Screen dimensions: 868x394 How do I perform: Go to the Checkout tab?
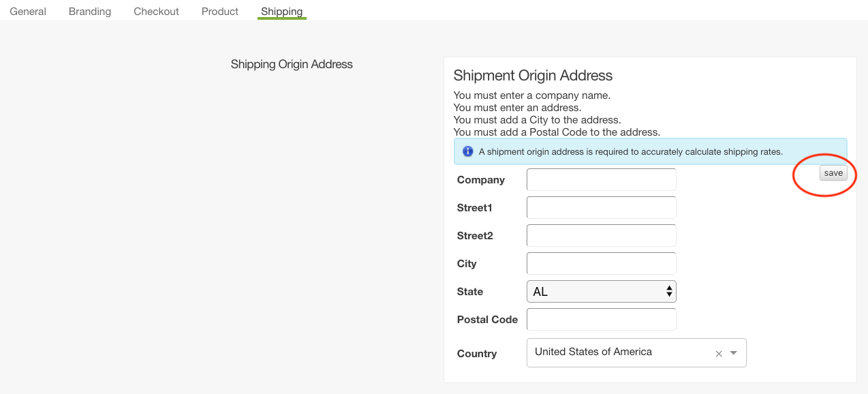[156, 12]
